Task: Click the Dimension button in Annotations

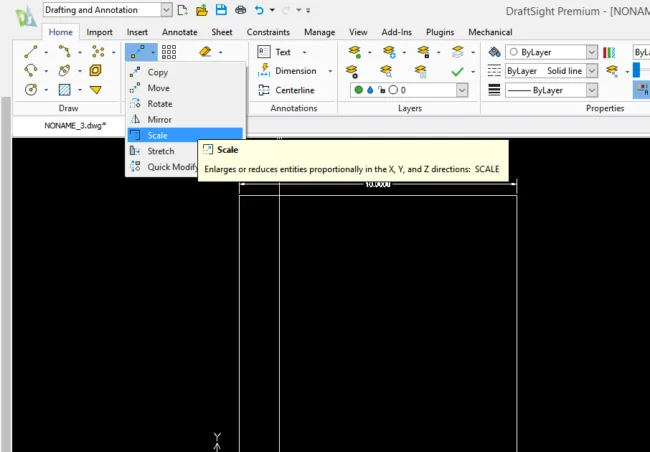Action: click(295, 71)
